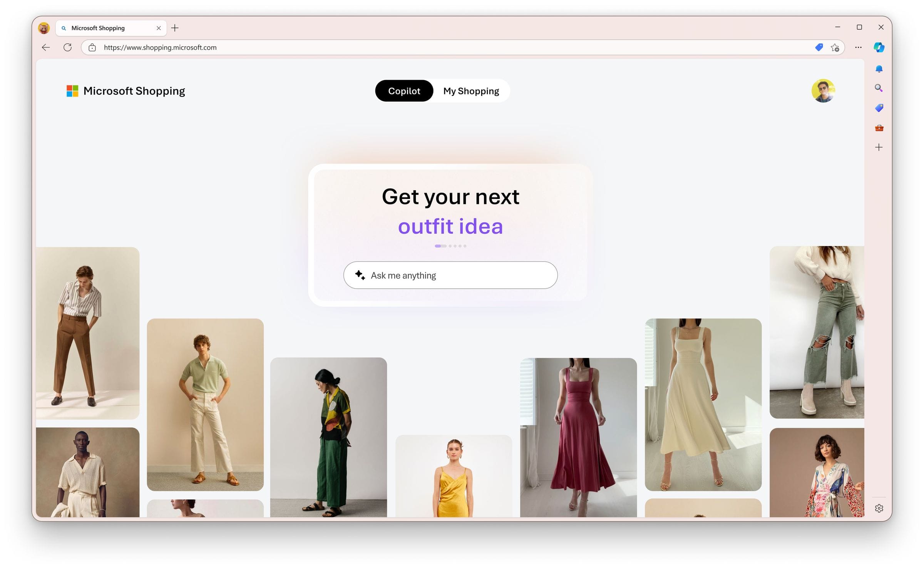
Task: Click the Microsoft logo icon
Action: coord(72,91)
